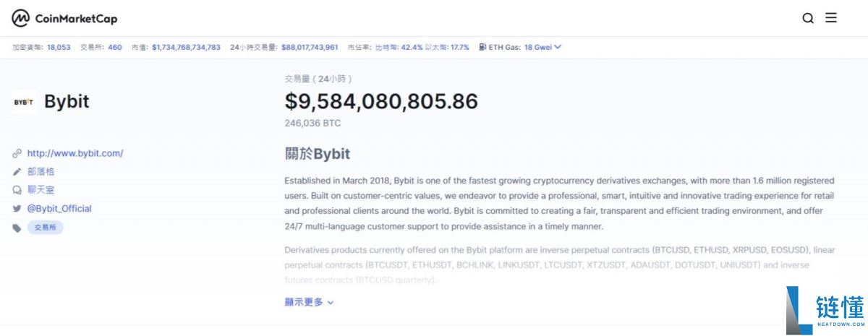The width and height of the screenshot is (868, 336).
Task: Open the http://www.bybit.com/ website link
Action: click(x=75, y=153)
